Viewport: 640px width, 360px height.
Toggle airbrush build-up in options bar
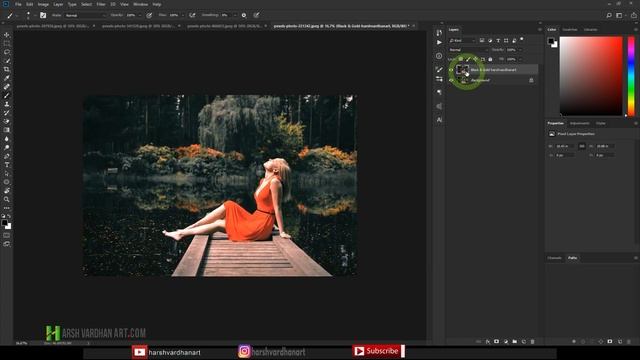[192, 15]
